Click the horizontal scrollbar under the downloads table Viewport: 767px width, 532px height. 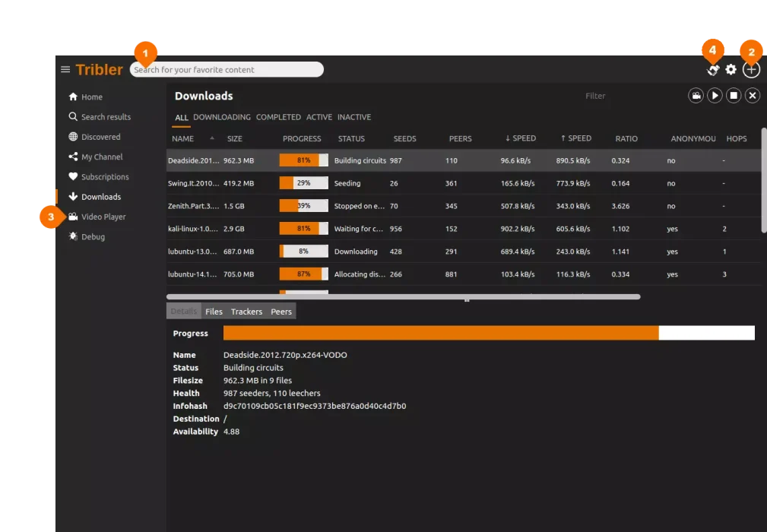[x=404, y=297]
